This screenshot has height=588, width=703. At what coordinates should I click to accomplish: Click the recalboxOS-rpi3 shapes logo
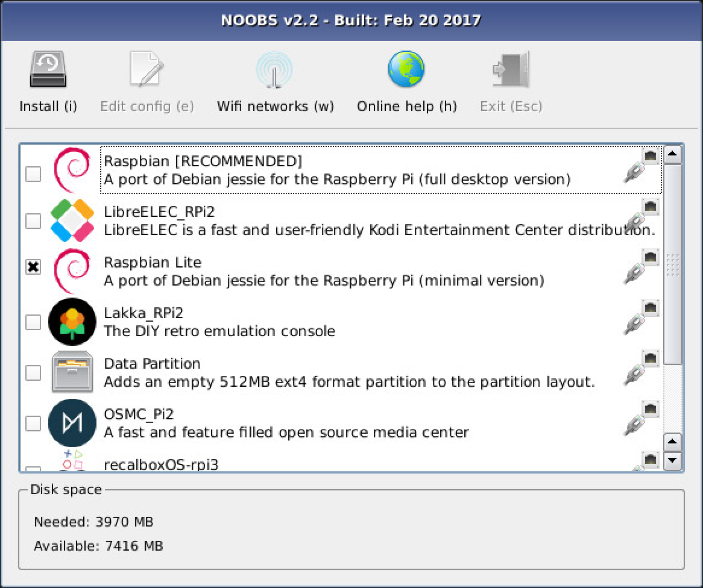(72, 460)
